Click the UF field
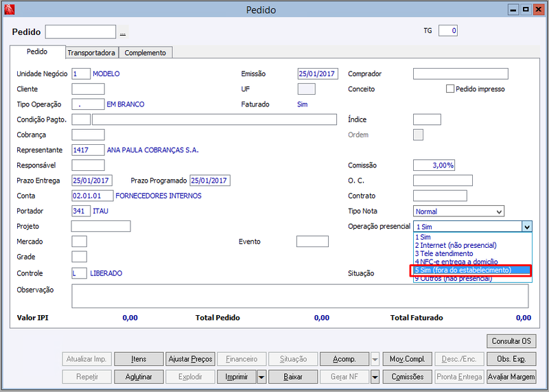This screenshot has width=549, height=392. 306,89
